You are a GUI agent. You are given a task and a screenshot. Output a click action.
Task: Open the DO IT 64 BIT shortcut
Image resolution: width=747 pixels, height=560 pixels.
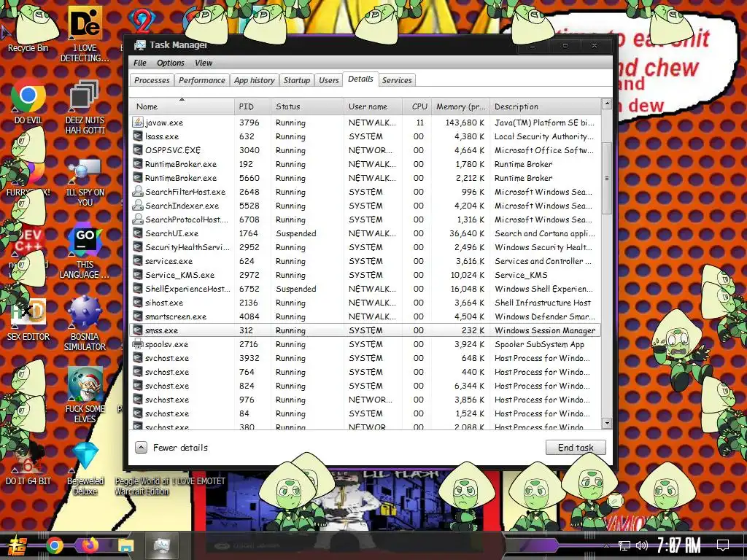(x=28, y=464)
